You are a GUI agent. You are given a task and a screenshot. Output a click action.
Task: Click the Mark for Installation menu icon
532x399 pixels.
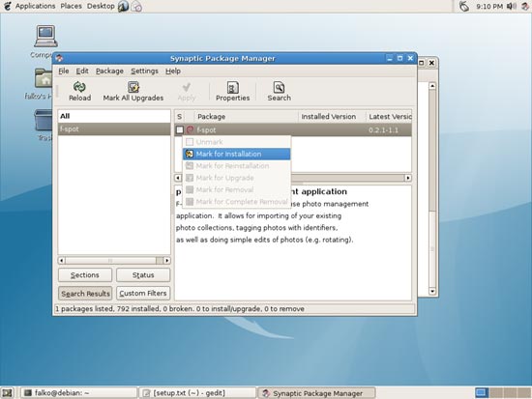pos(190,154)
